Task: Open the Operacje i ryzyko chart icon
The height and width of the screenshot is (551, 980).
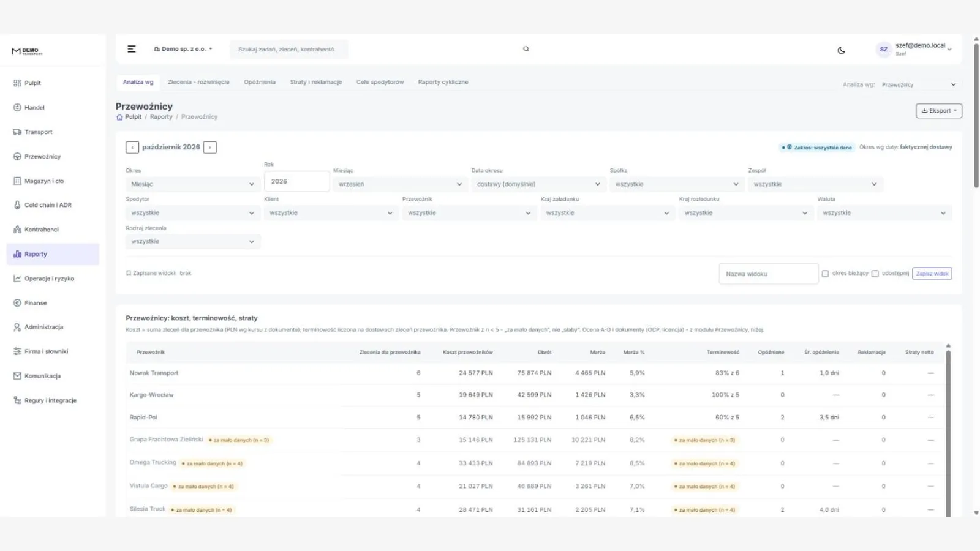Action: pyautogui.click(x=17, y=279)
